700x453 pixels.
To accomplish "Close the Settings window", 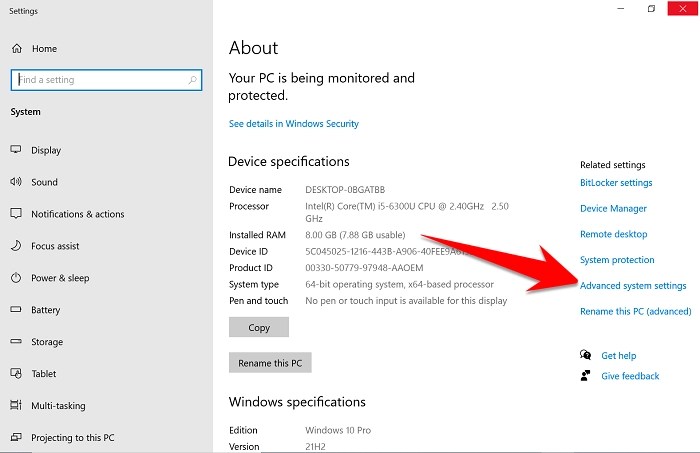I will click(x=683, y=8).
